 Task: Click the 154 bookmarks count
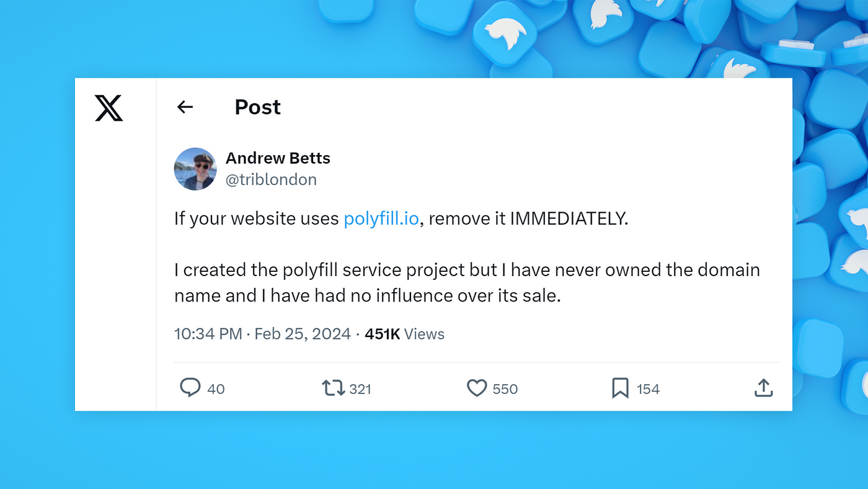pos(648,389)
